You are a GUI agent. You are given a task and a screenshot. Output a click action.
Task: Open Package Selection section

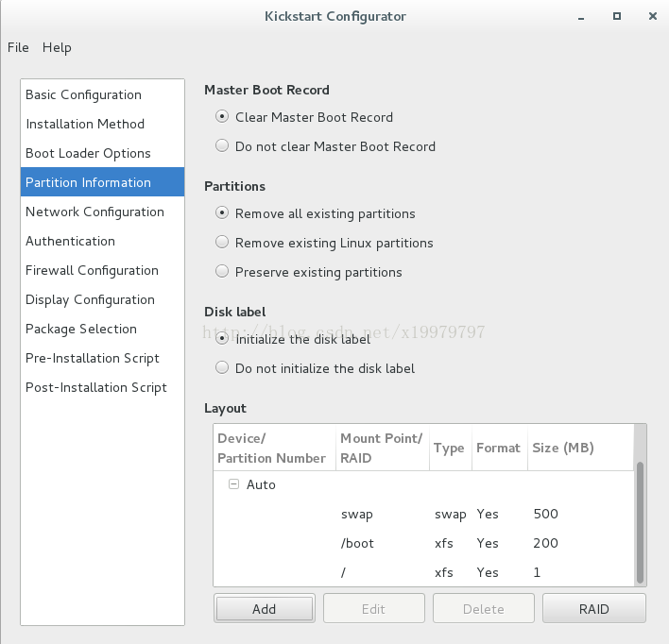(102, 329)
